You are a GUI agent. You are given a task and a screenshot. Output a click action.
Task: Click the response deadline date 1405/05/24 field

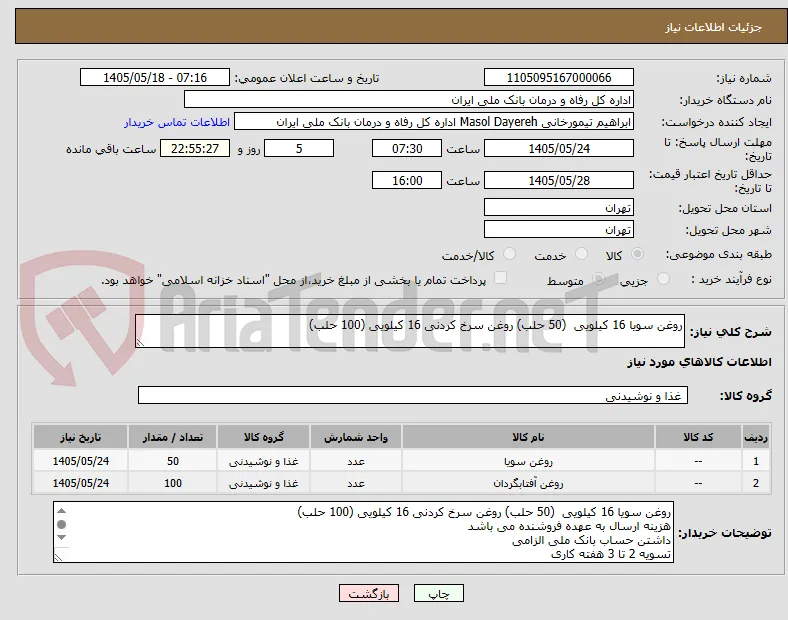pyautogui.click(x=559, y=148)
